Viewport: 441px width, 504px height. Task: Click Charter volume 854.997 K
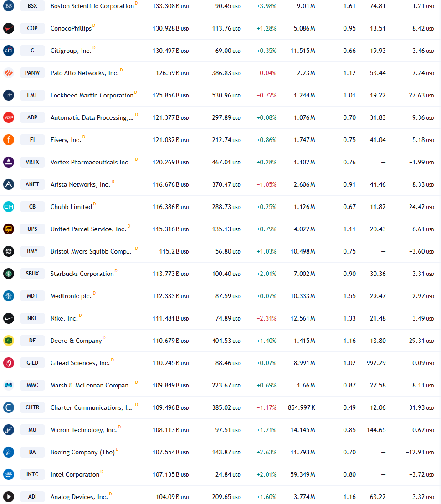[x=302, y=407]
